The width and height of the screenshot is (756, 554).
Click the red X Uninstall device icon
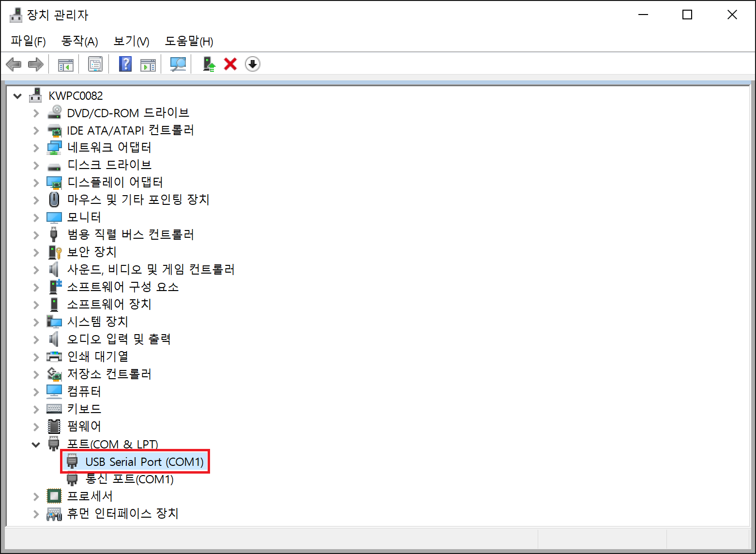click(x=230, y=64)
